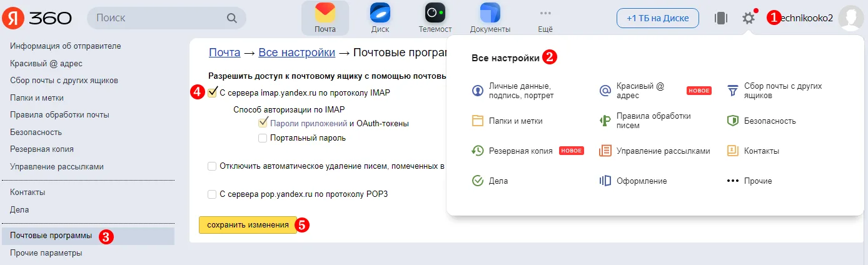This screenshot has width=868, height=265.
Task: Open the Безопасность shield icon
Action: 733,121
